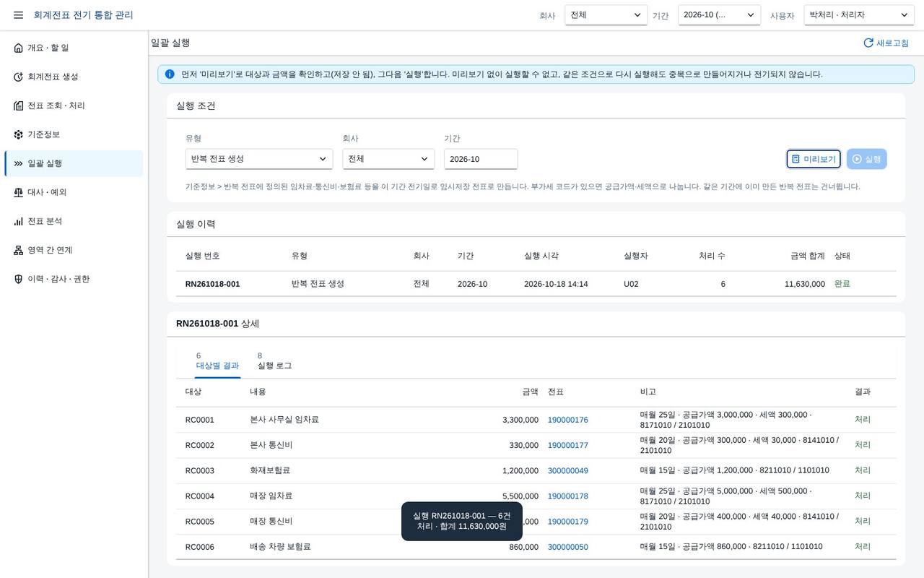The height and width of the screenshot is (578, 924).
Task: Open the 유형 반복 전표 생성 dropdown
Action: pyautogui.click(x=259, y=159)
